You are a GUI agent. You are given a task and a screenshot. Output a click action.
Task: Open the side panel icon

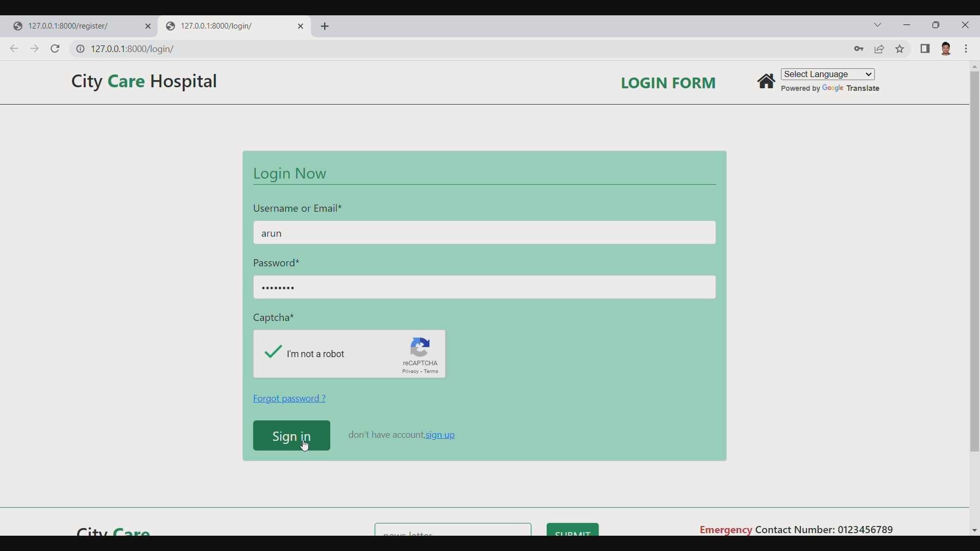(x=925, y=49)
